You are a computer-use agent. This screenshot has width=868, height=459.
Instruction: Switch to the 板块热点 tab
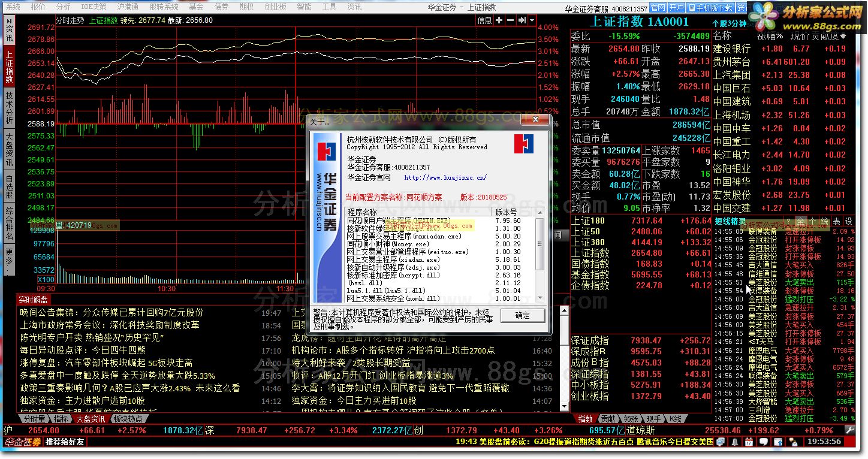tap(128, 418)
